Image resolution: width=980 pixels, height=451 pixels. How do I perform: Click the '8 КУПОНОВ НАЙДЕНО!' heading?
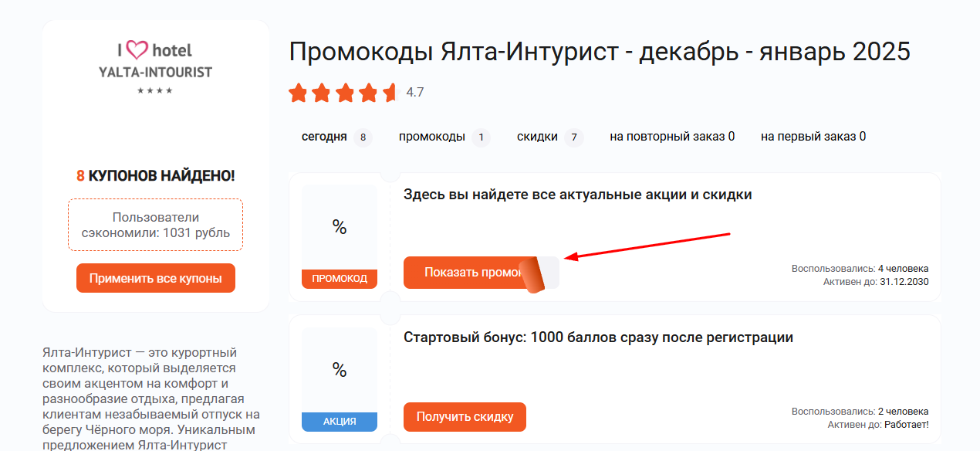(155, 176)
